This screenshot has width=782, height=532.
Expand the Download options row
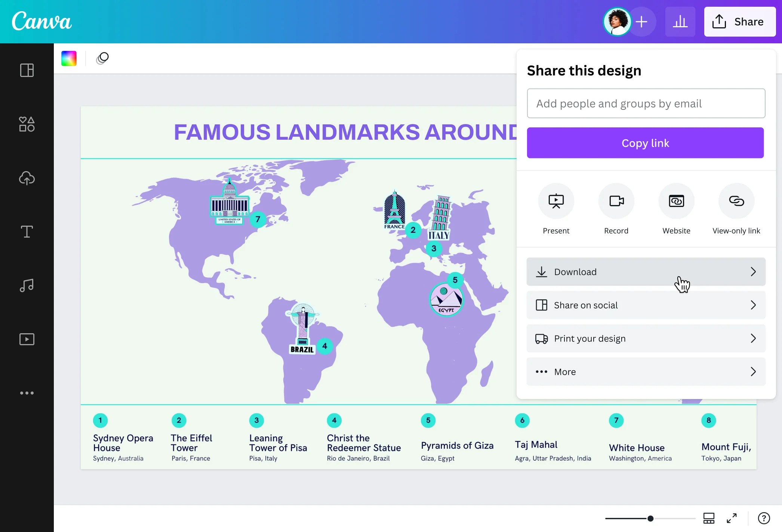coord(646,272)
